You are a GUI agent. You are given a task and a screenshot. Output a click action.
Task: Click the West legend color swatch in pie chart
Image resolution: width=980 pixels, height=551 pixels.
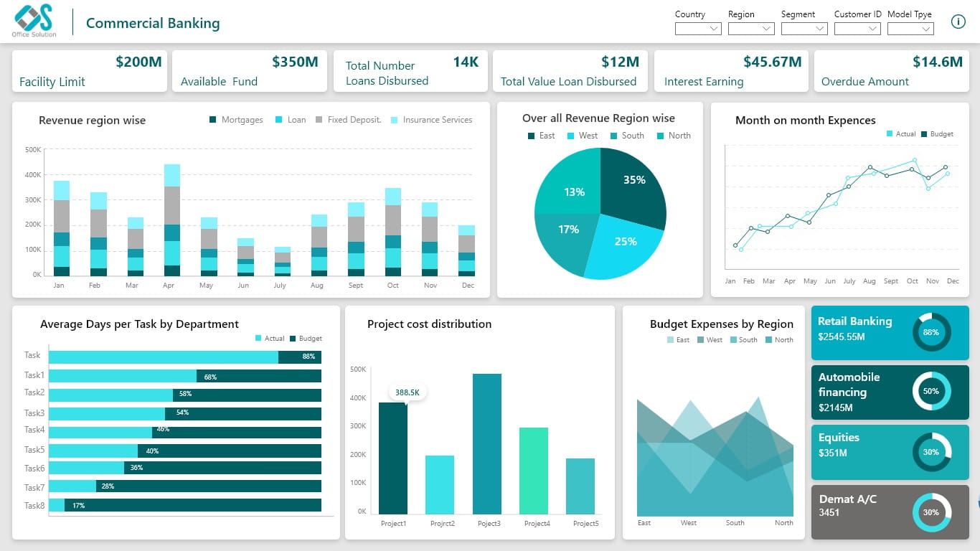click(x=571, y=136)
